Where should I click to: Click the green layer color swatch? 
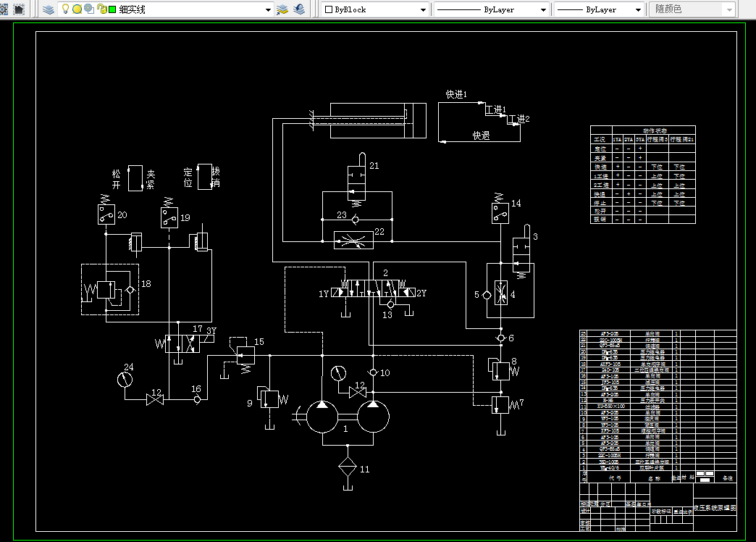[x=112, y=9]
